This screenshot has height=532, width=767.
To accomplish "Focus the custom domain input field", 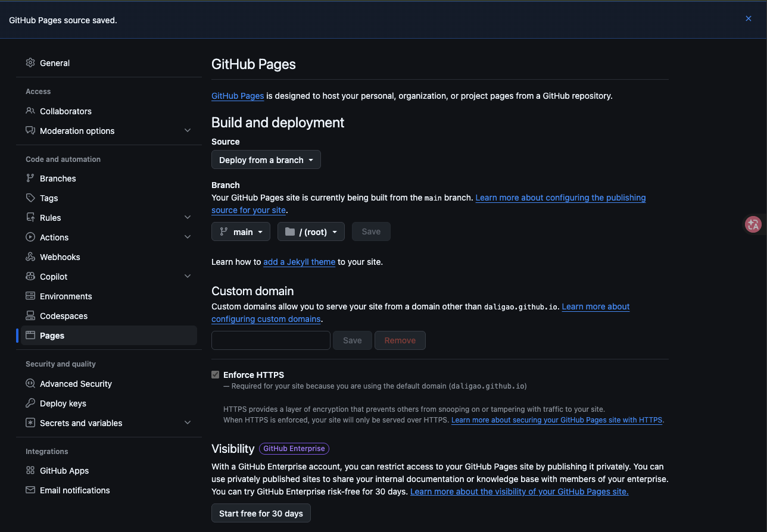I will [271, 340].
